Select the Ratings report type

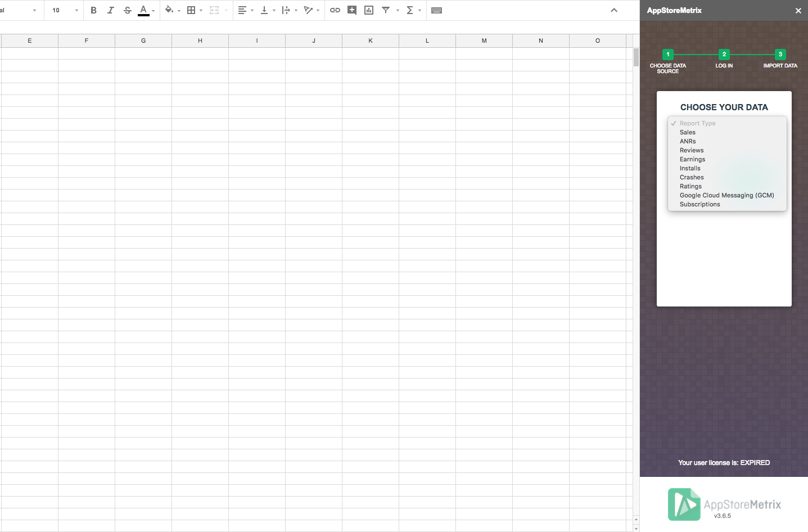pos(727,186)
